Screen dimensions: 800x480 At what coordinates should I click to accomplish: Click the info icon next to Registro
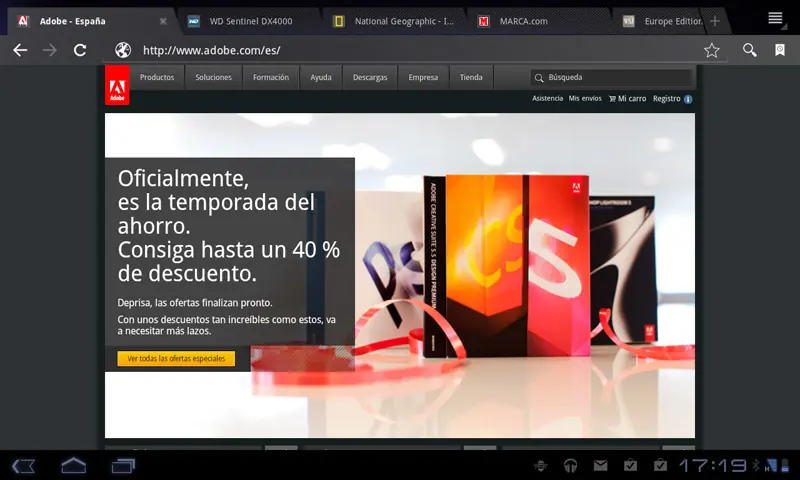(688, 99)
